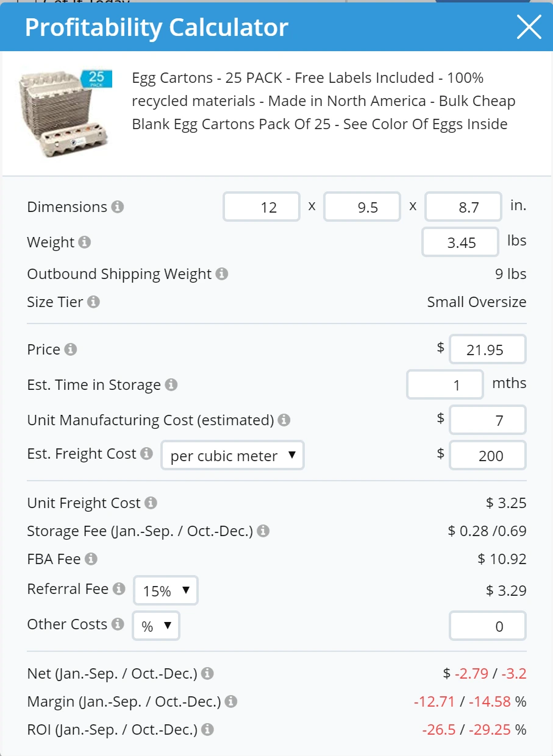Click the Est. Time in Storage info icon
Image resolution: width=553 pixels, height=756 pixels.
coord(171,385)
